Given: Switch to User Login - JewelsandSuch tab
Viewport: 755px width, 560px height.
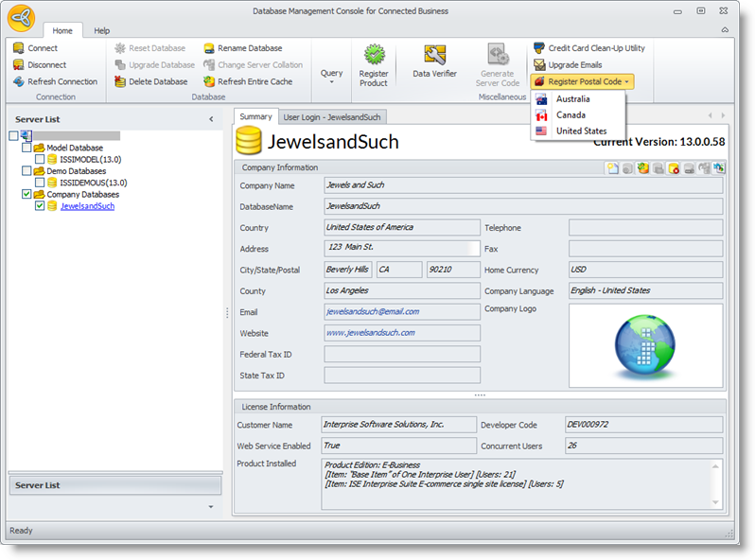Looking at the screenshot, I should pyautogui.click(x=332, y=116).
